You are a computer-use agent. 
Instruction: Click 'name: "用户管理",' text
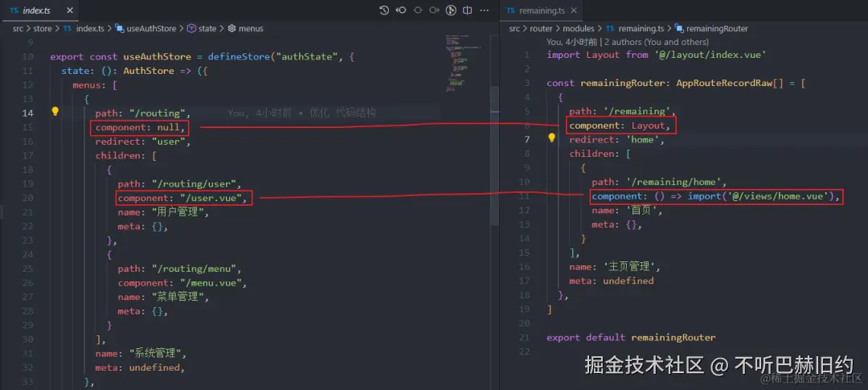click(x=163, y=212)
